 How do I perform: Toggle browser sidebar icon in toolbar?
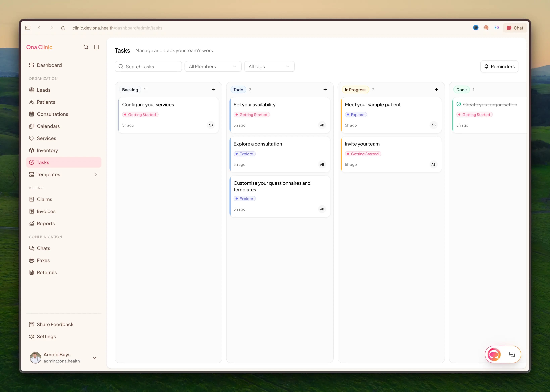(x=28, y=28)
